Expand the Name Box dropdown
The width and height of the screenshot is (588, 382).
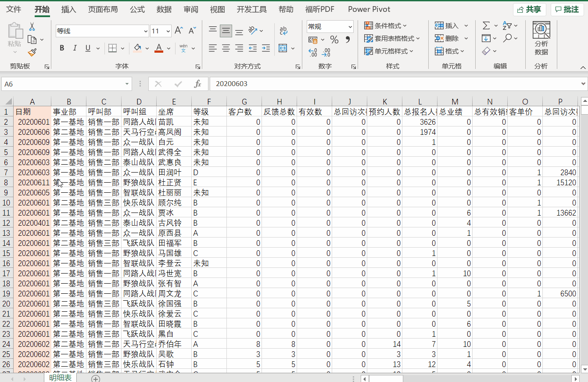tap(127, 84)
